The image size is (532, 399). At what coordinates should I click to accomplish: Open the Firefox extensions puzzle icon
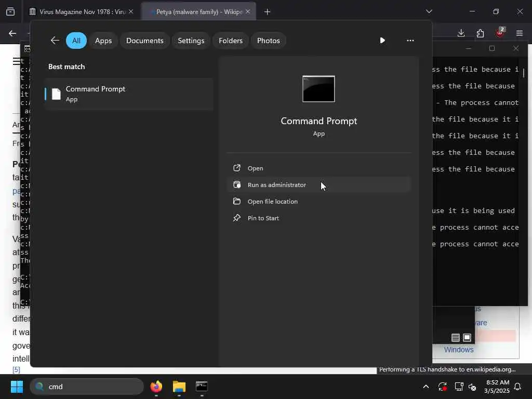tap(480, 33)
